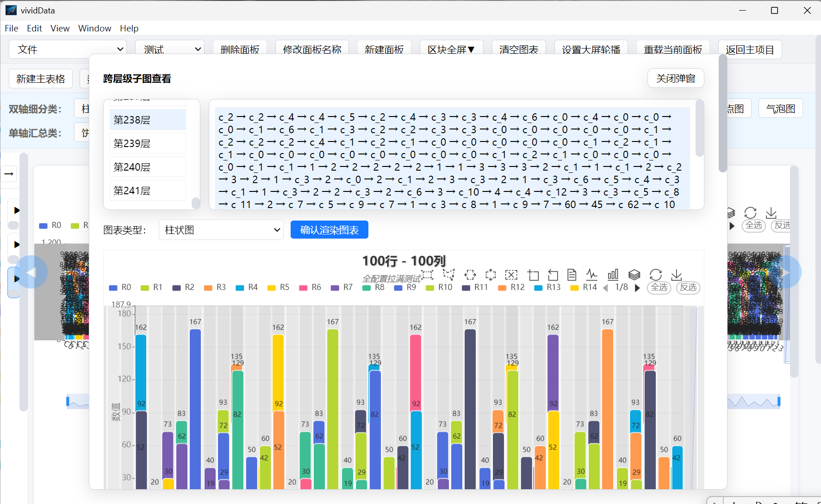Toggle the R6 legend entry
821x504 pixels.
(310, 287)
